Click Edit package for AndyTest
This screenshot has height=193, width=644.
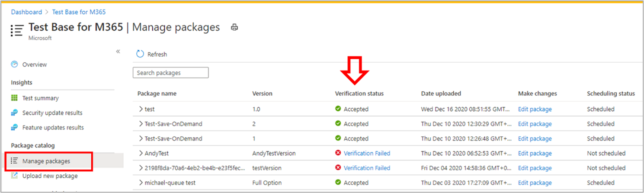click(535, 153)
